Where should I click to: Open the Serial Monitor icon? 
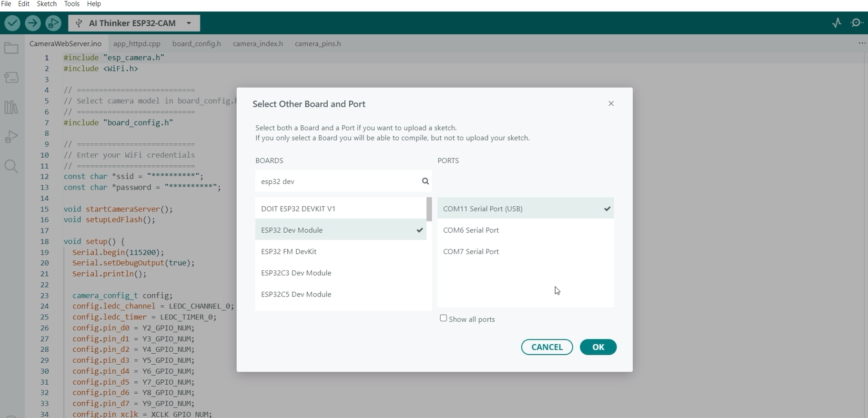click(857, 23)
